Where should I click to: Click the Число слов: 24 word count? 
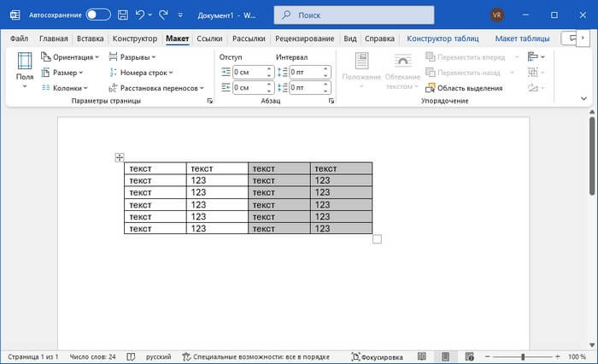pos(92,356)
